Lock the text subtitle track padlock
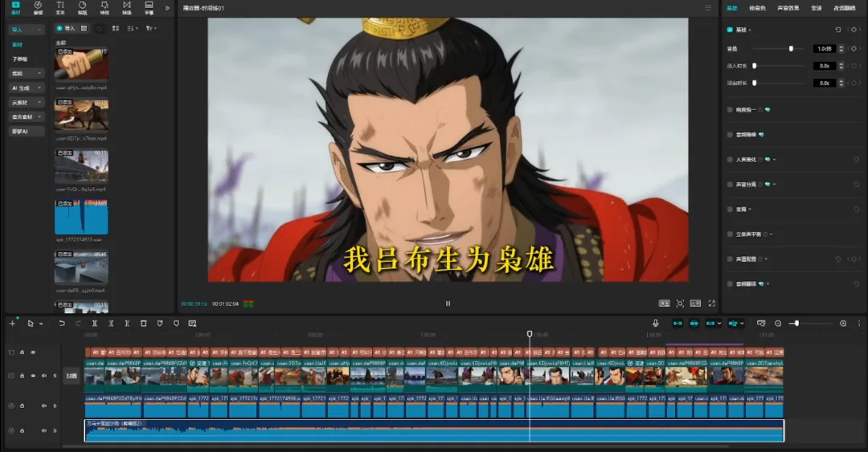868x452 pixels. (23, 352)
